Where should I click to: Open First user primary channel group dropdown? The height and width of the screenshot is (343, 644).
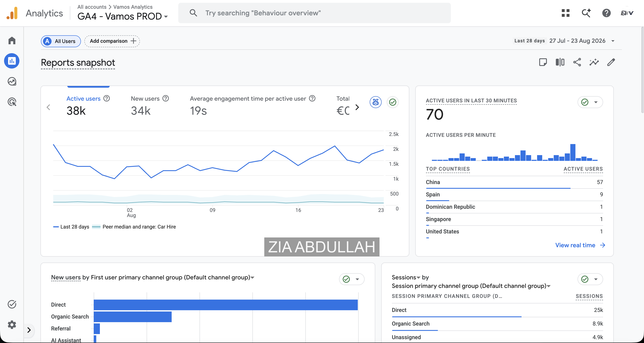click(x=172, y=277)
